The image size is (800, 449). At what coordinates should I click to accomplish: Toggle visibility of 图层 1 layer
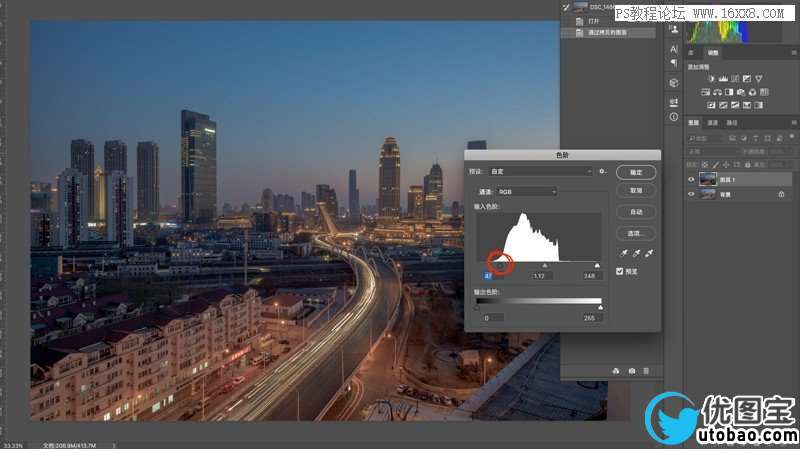[691, 180]
